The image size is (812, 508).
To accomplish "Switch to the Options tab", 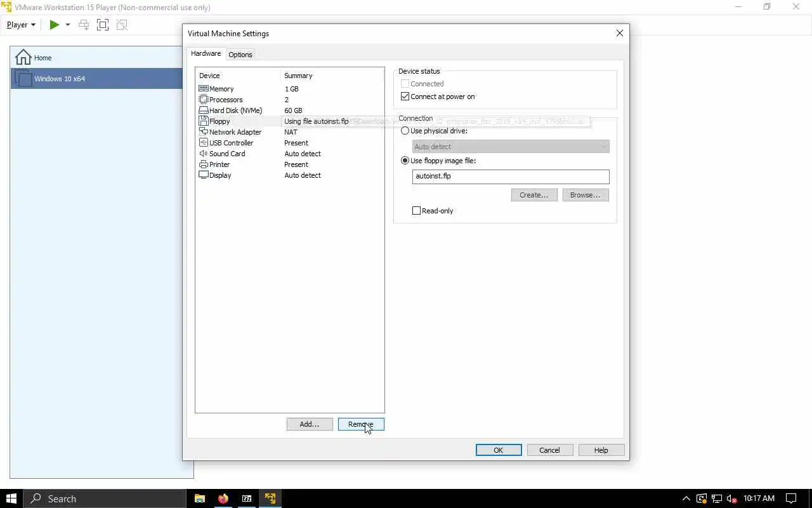I will [x=240, y=55].
